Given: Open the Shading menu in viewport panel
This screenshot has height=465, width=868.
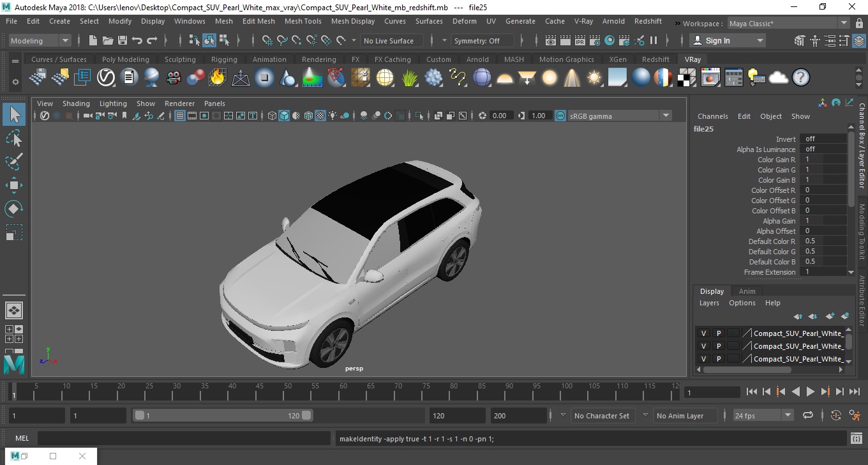Looking at the screenshot, I should pyautogui.click(x=76, y=103).
